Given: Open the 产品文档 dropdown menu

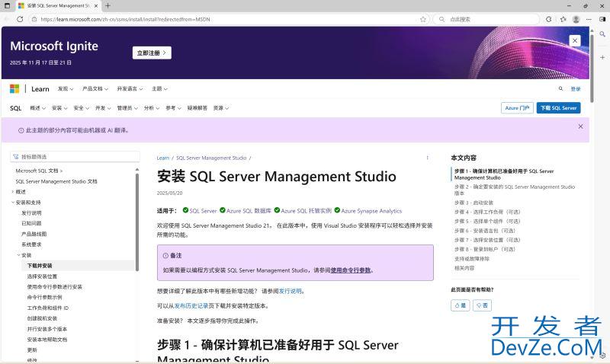Looking at the screenshot, I should coord(95,89).
